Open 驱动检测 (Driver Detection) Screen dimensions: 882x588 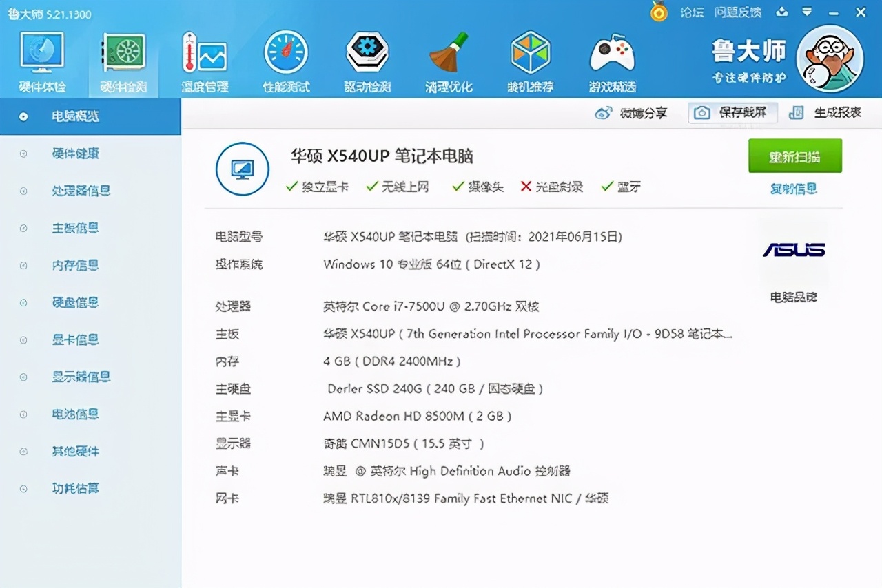click(367, 59)
